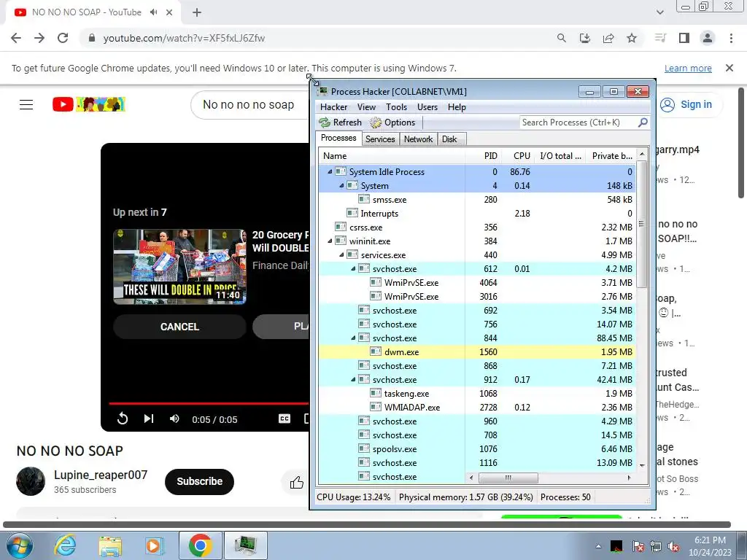Click the share page icon in Chrome
The width and height of the screenshot is (747, 560).
pos(608,38)
